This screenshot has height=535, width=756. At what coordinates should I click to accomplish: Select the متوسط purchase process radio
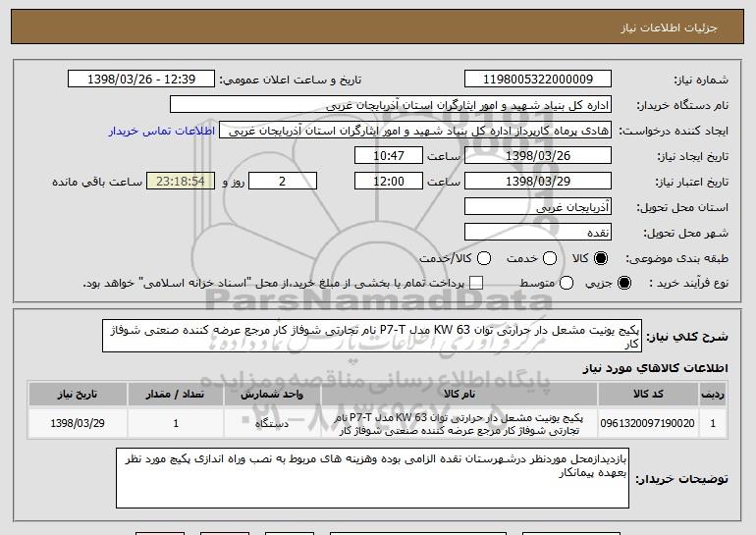pos(567,283)
